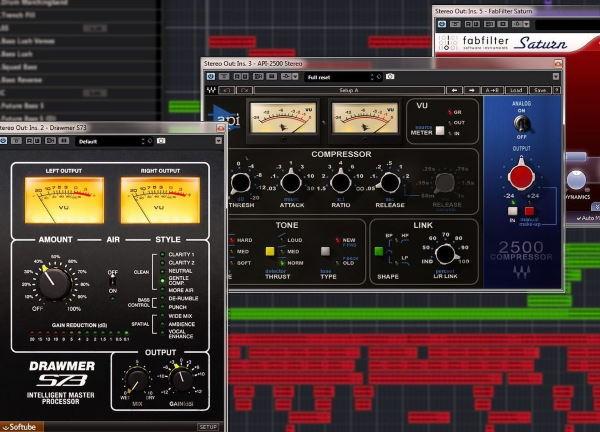The width and height of the screenshot is (600, 432).
Task: Go to next preset with the right arrow
Action: 471,90
